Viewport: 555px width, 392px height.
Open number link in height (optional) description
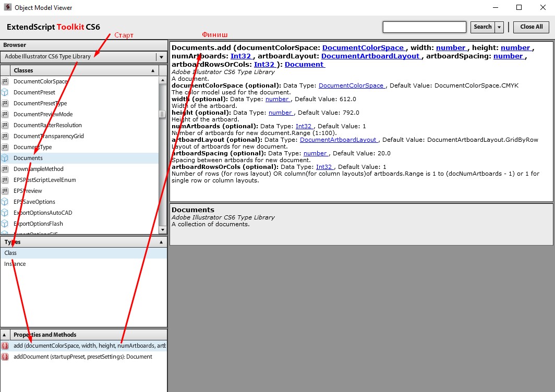(x=280, y=113)
